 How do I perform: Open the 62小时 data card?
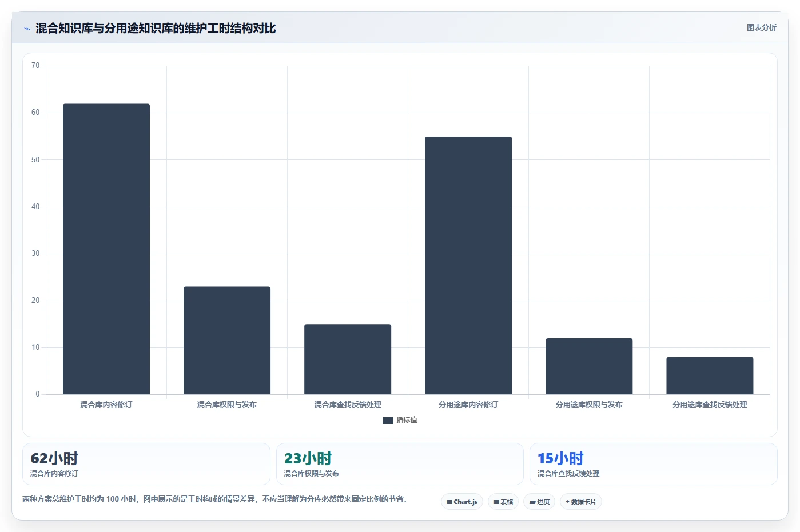[x=146, y=464]
